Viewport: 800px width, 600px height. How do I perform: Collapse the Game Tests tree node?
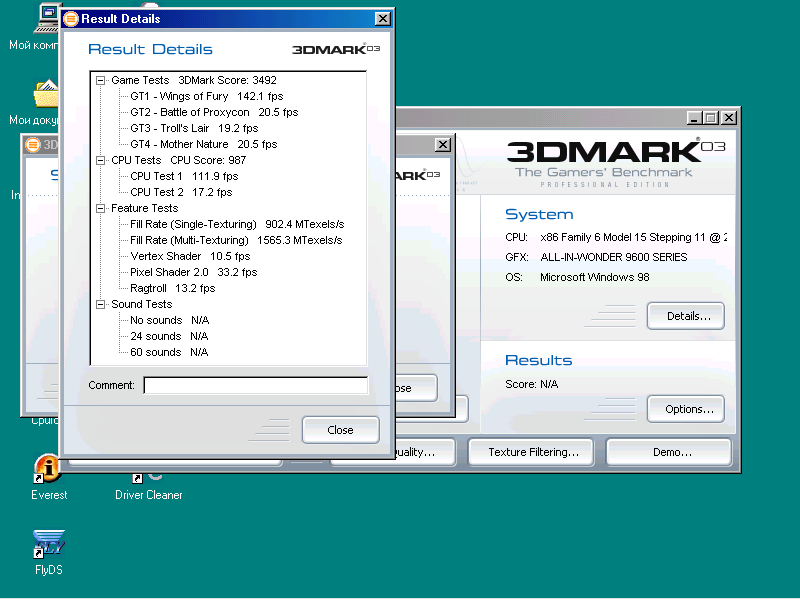[x=101, y=80]
